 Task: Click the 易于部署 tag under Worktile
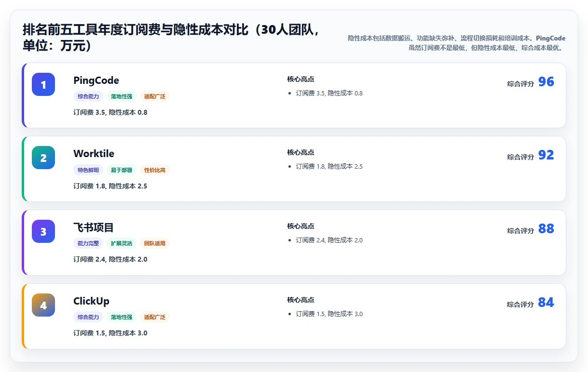coord(122,170)
